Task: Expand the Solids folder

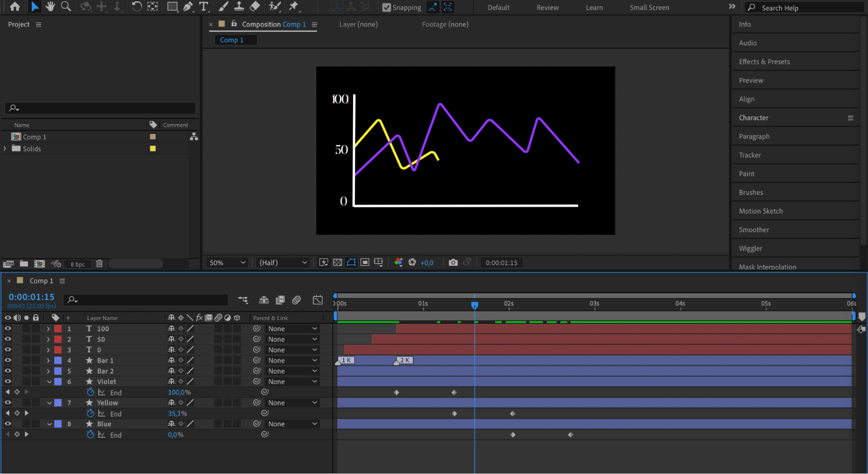Action: (x=5, y=148)
